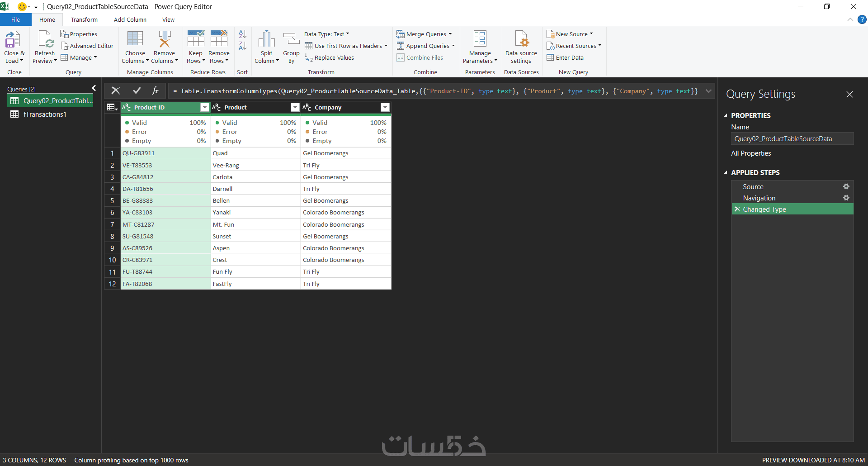868x466 pixels.
Task: Open Data source settings
Action: click(521, 47)
